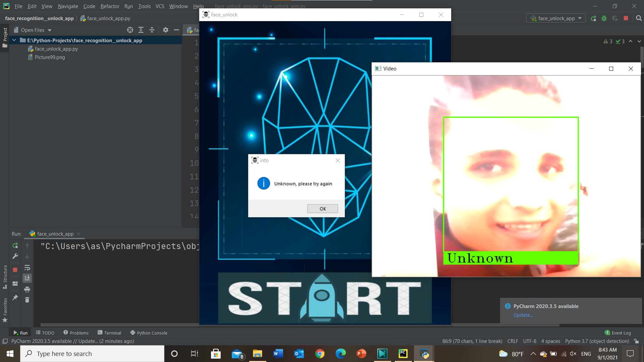Collapse the face_recognition__unlock_app project folder

click(x=14, y=40)
